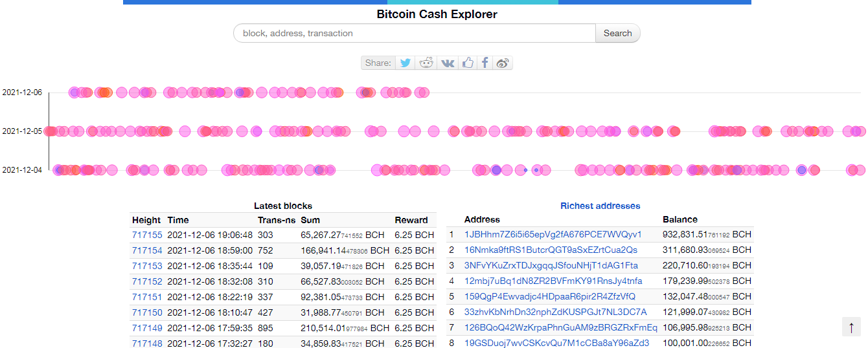The image size is (868, 348).
Task: Open block 717151
Action: pos(147,297)
